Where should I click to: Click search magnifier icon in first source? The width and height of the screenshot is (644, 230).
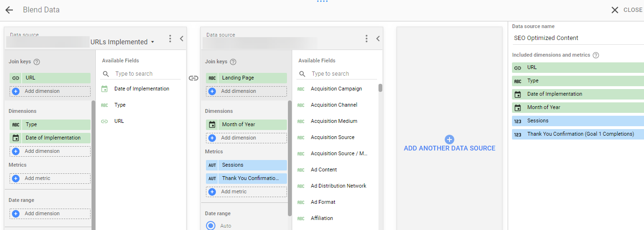106,74
